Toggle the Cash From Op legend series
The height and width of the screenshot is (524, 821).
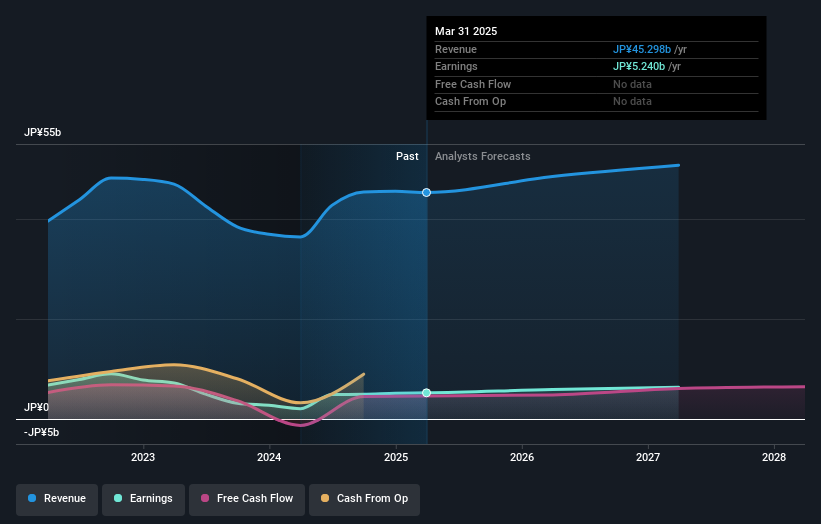[364, 499]
